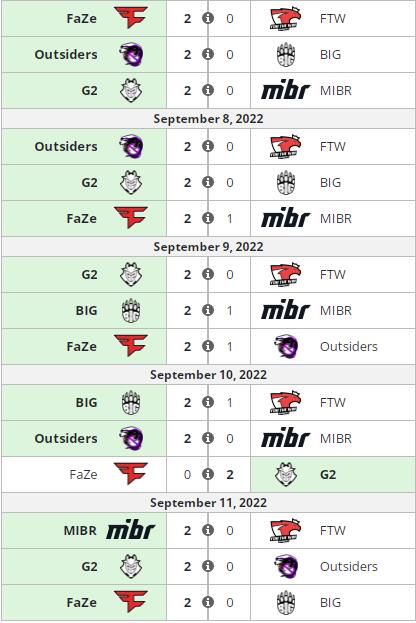The image size is (416, 623).
Task: Click the September 8, 2022 date header
Action: pyautogui.click(x=208, y=119)
